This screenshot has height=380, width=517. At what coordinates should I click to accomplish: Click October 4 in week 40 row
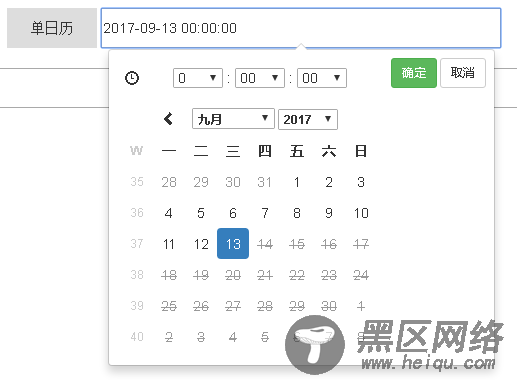tap(233, 337)
